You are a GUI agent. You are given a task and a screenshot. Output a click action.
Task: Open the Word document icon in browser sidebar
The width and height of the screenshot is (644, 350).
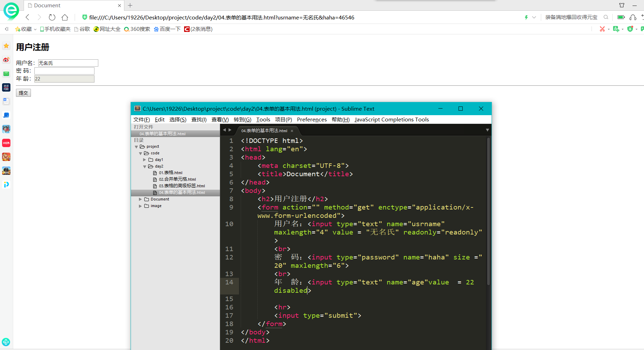(6, 101)
